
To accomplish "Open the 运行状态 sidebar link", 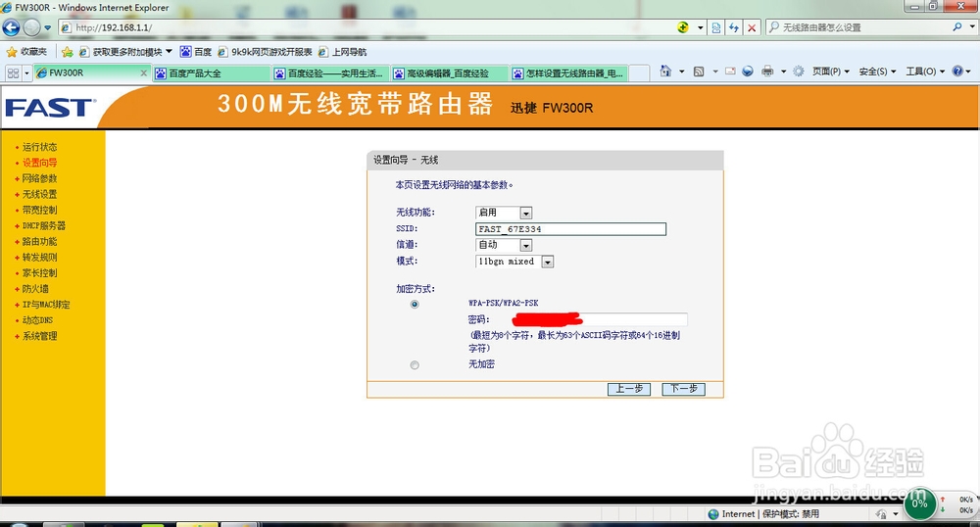I will pyautogui.click(x=39, y=147).
